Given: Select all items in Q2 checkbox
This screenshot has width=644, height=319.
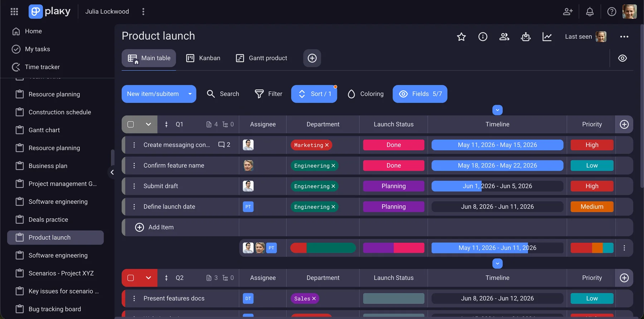Looking at the screenshot, I should [131, 278].
